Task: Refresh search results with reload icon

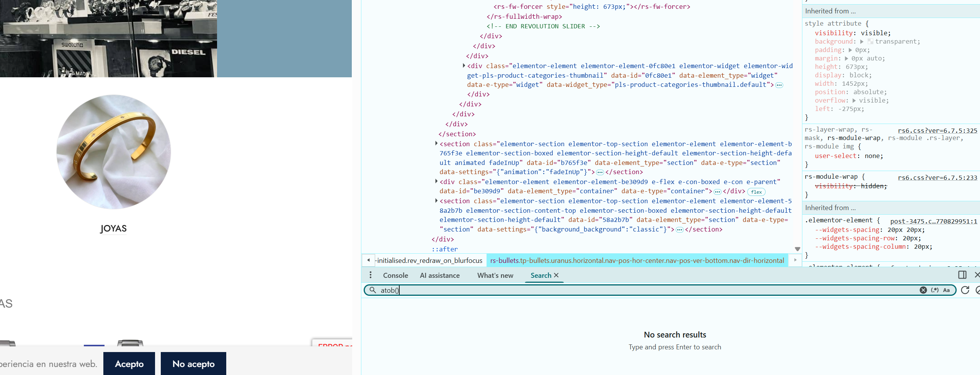Action: (x=965, y=290)
